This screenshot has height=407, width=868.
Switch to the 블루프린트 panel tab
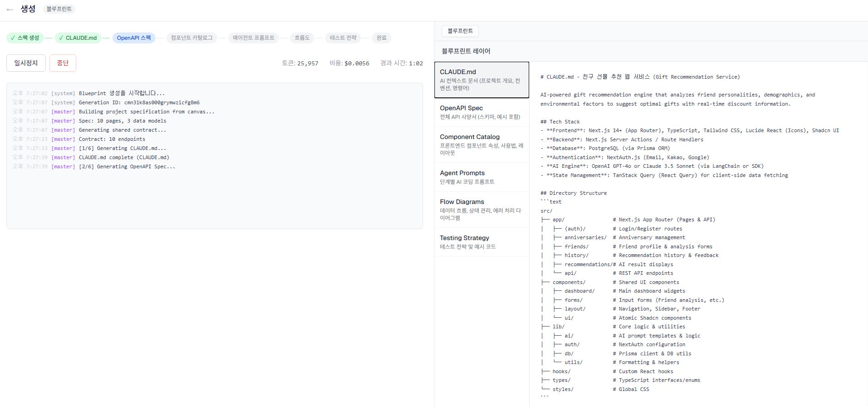460,31
